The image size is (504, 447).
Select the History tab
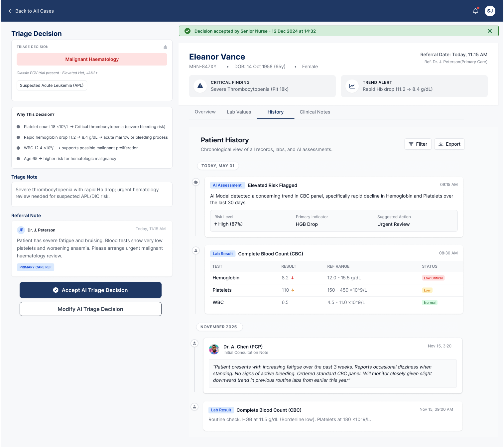click(276, 112)
